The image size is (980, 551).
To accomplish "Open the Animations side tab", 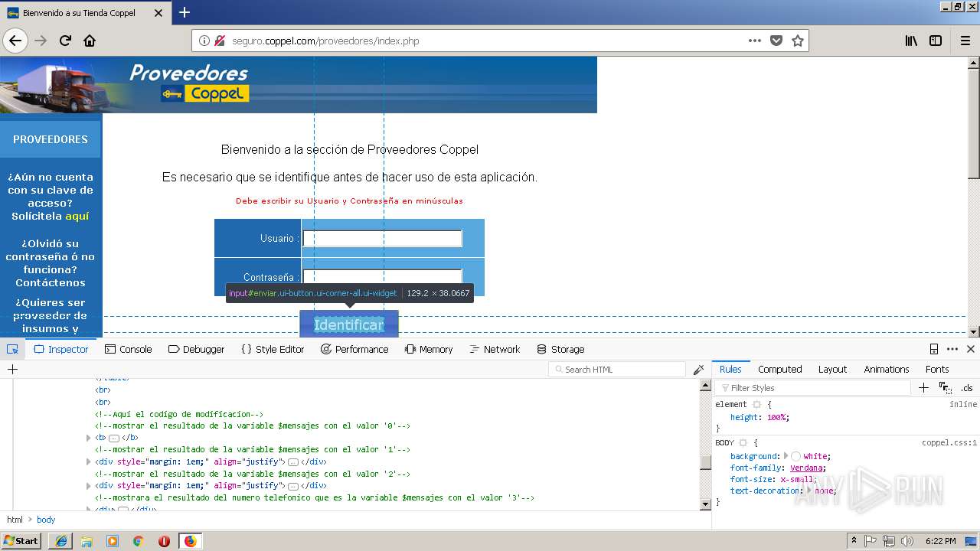I will coord(887,369).
